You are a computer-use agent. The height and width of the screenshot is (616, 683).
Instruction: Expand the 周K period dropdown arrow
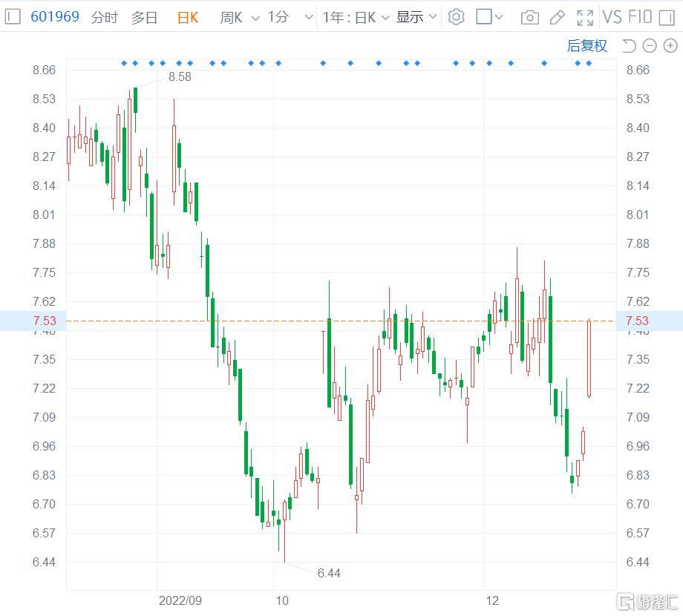tap(255, 18)
